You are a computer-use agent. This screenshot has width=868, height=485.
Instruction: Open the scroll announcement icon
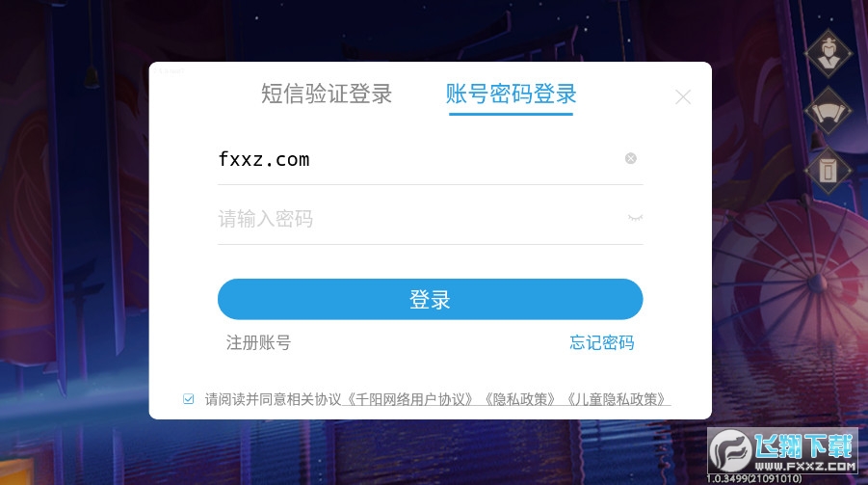pos(829,112)
